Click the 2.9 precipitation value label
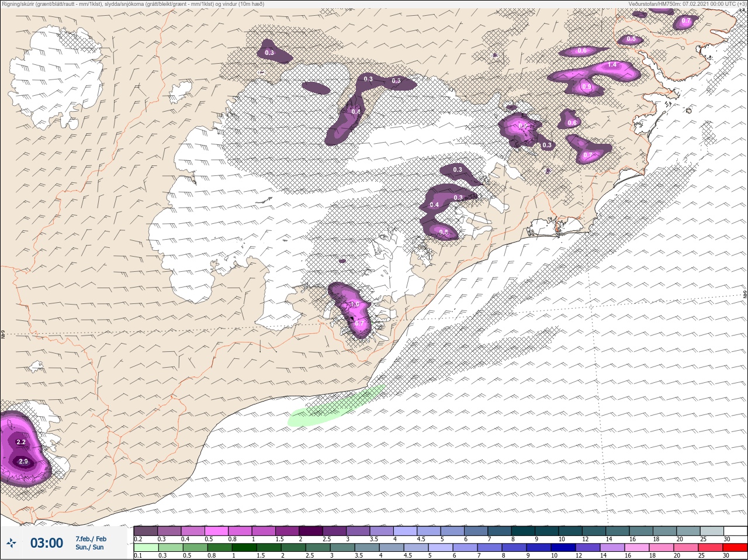The width and height of the screenshot is (748, 560). coord(23,461)
